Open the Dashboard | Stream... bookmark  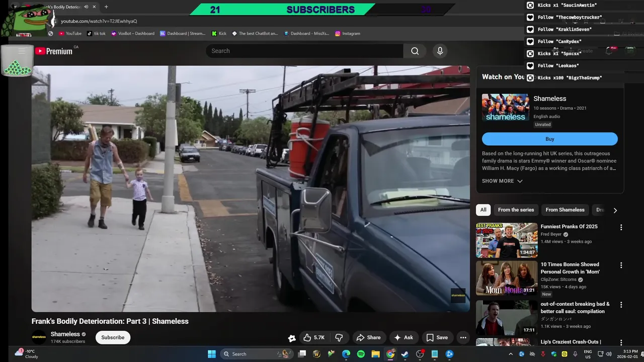pyautogui.click(x=183, y=33)
